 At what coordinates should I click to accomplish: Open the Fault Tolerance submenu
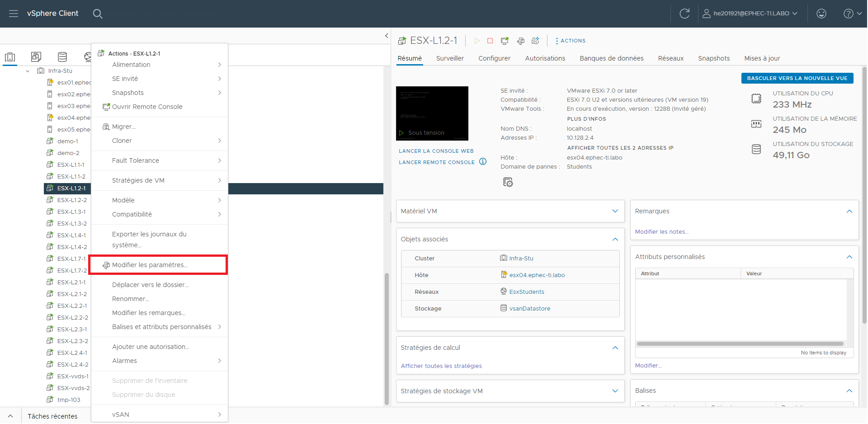click(160, 160)
